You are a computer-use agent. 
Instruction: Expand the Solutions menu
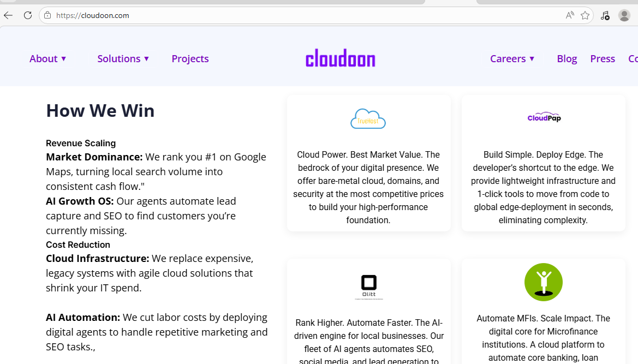(x=123, y=58)
